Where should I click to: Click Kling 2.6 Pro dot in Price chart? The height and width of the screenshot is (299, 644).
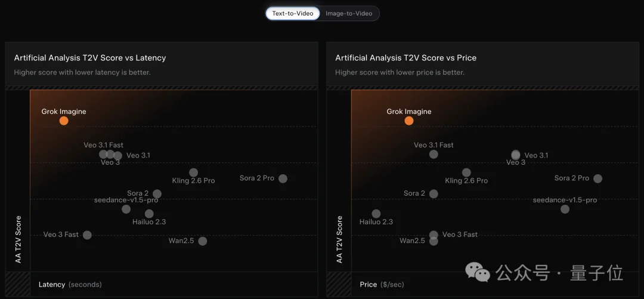tap(466, 172)
